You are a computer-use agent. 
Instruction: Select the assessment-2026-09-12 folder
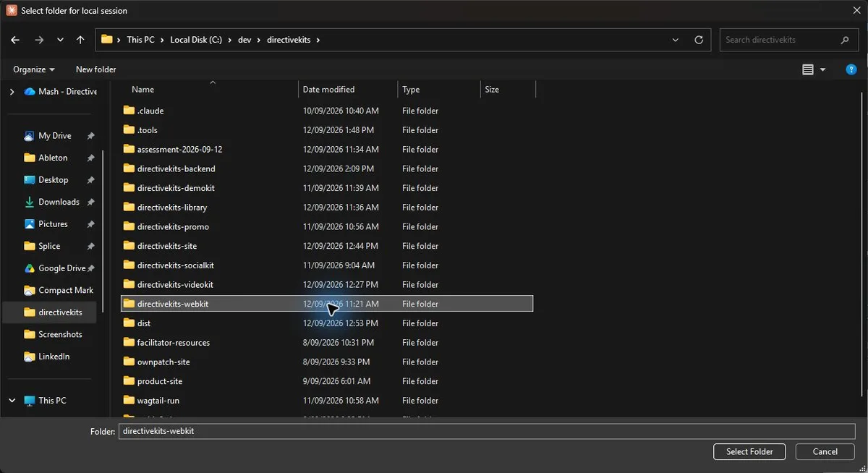pos(179,149)
